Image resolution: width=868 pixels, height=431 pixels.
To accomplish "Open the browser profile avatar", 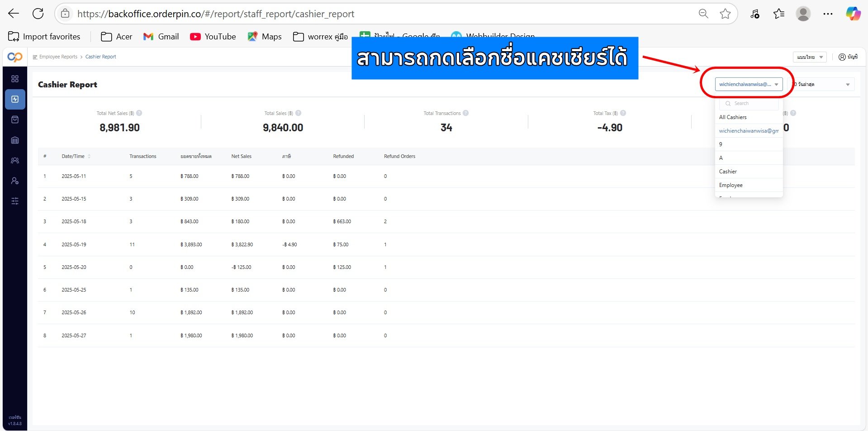I will click(x=803, y=14).
